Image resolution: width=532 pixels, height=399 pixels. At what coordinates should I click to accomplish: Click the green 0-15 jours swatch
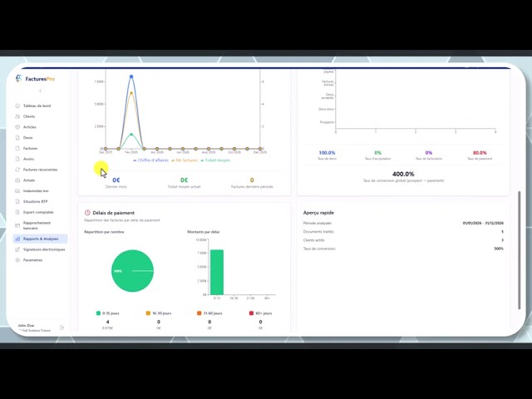pos(98,313)
